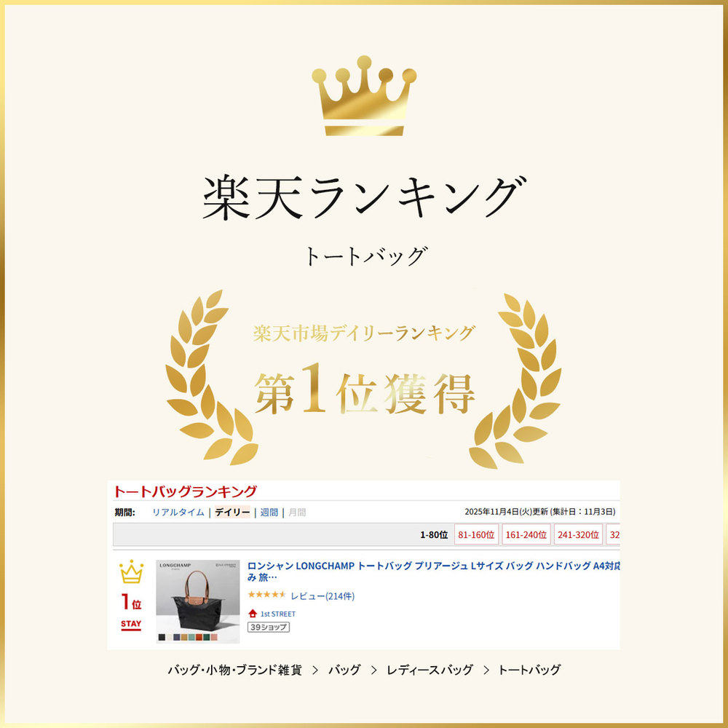
Task: Go to ranks 241-320位
Action: point(578,535)
